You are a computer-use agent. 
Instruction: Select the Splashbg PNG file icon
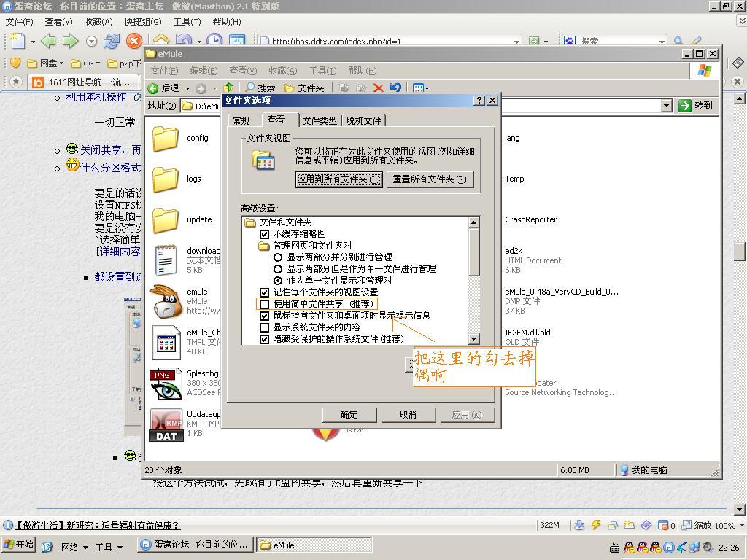(x=166, y=384)
